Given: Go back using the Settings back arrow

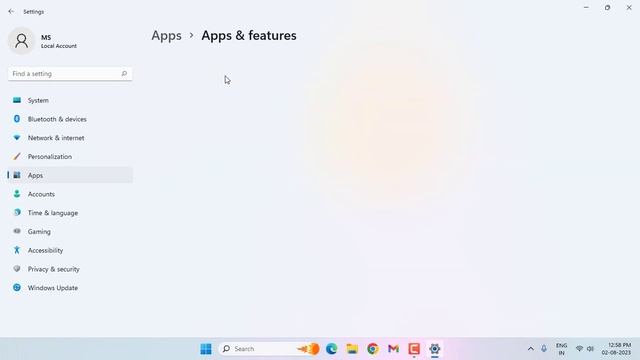Looking at the screenshot, I should (11, 11).
